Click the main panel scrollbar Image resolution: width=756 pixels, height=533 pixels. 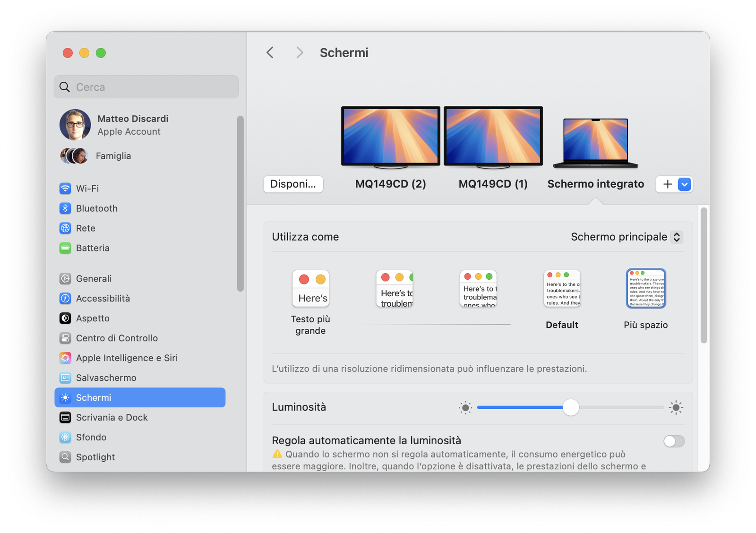(704, 275)
